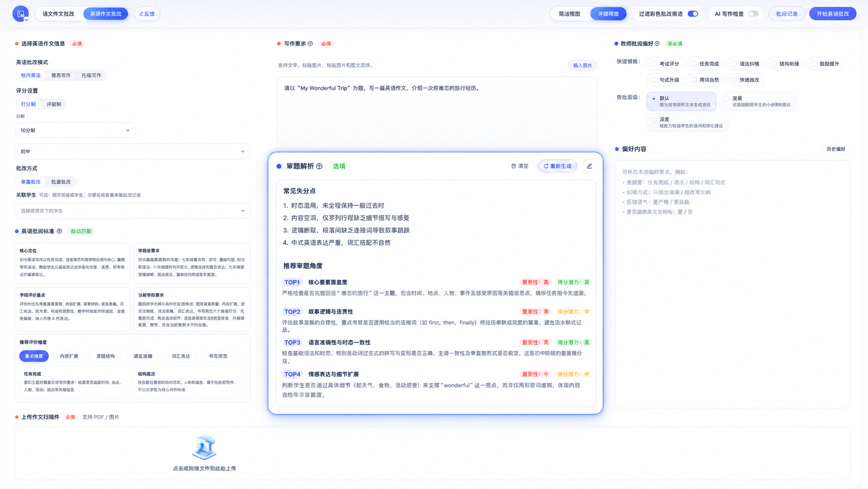Select 内容扩展 evaluation tab
Screen dimensions: 868x489
pyautogui.click(x=69, y=356)
